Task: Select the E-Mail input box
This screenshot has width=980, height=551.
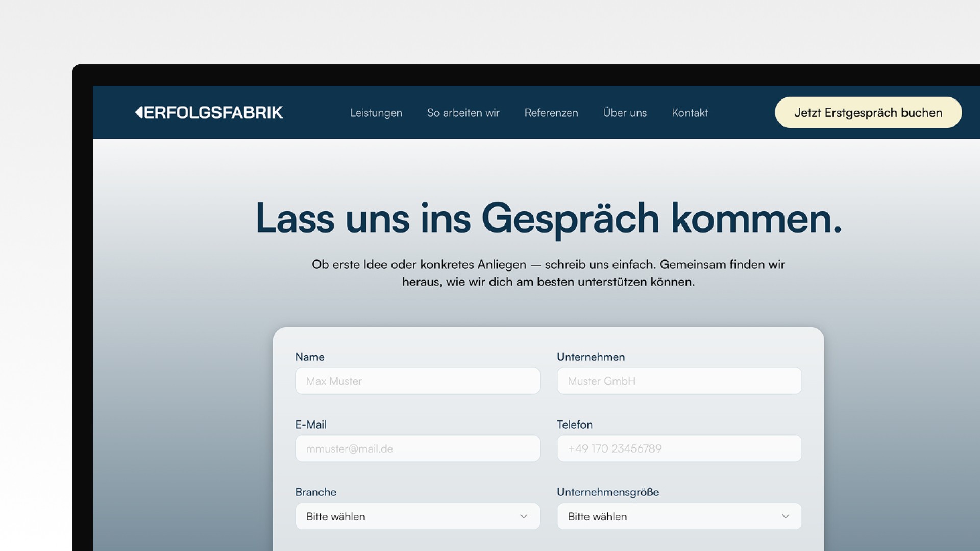Action: pos(417,449)
